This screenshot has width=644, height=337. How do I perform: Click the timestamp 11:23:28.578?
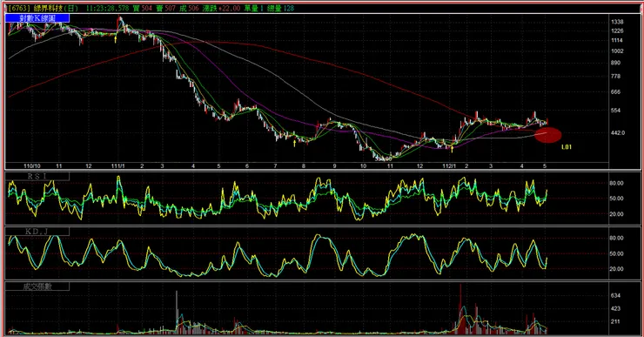click(x=107, y=8)
